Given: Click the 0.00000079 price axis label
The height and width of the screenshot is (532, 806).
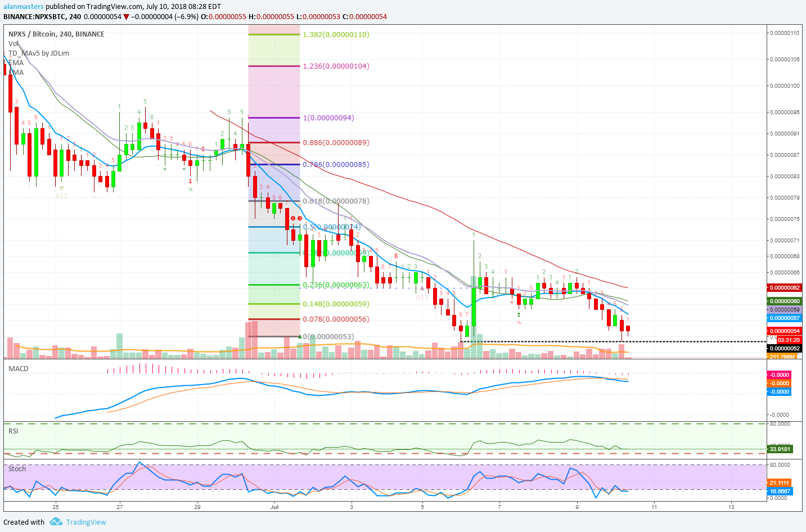Looking at the screenshot, I should [x=784, y=197].
